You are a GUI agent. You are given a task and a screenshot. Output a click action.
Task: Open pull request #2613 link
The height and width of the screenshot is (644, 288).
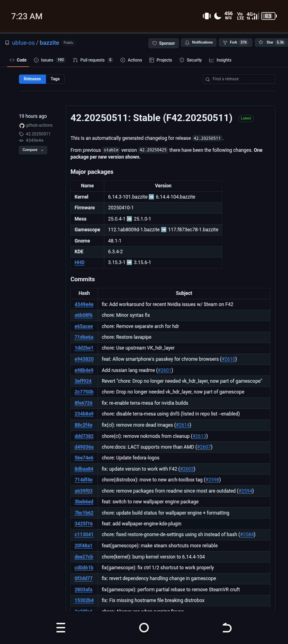pyautogui.click(x=200, y=436)
